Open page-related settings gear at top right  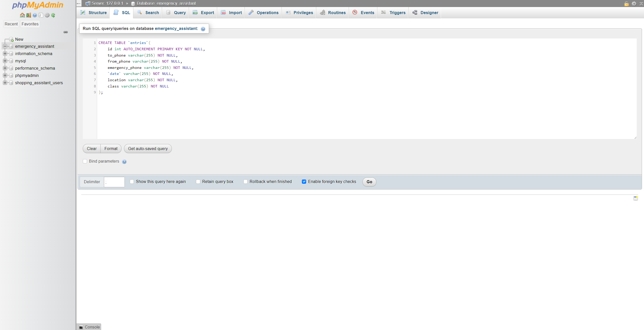pyautogui.click(x=634, y=4)
